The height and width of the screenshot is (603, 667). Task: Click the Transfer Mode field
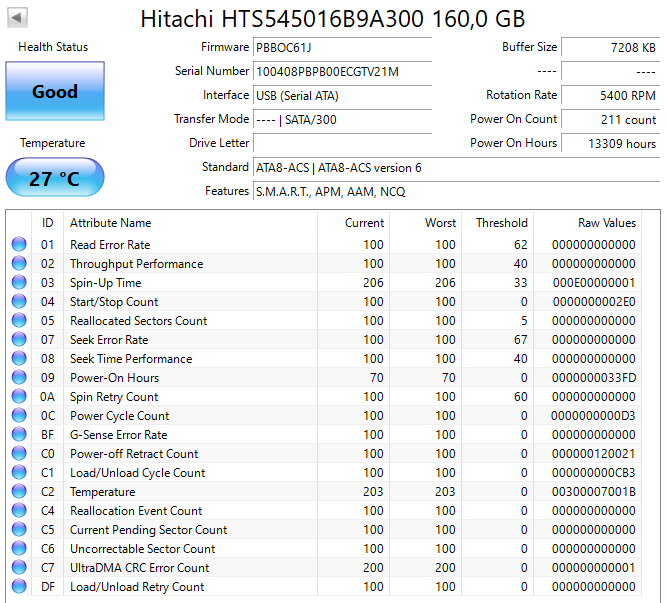point(342,119)
